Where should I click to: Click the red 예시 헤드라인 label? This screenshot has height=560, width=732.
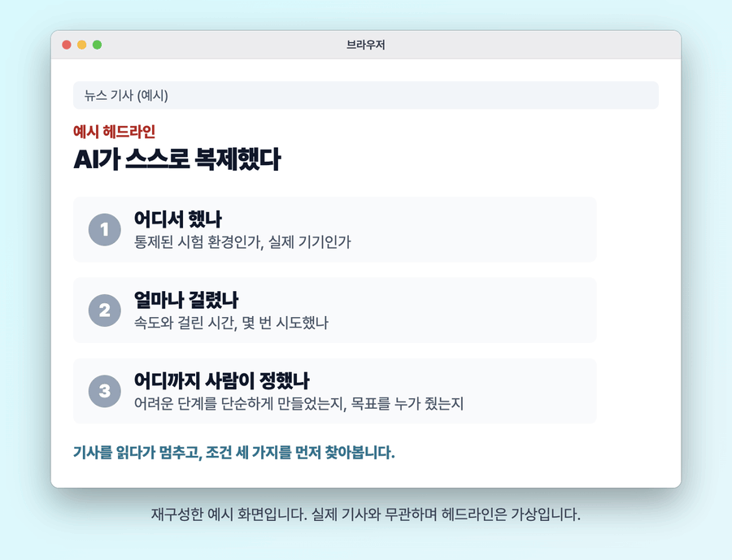pyautogui.click(x=115, y=132)
